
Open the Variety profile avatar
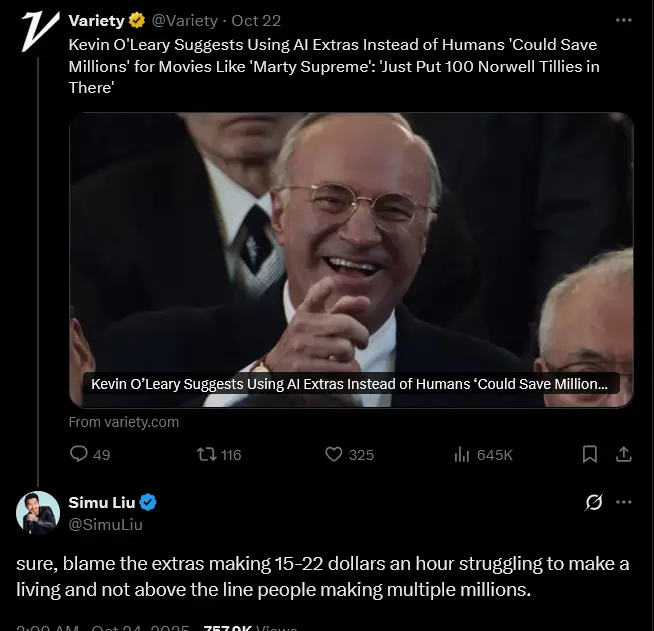tap(37, 30)
